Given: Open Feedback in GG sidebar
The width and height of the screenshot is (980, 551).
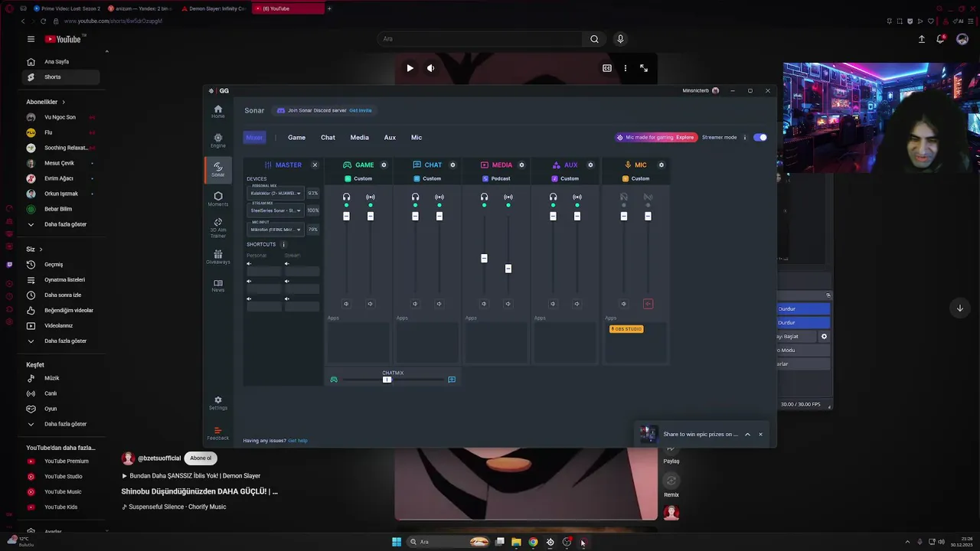Looking at the screenshot, I should (218, 433).
